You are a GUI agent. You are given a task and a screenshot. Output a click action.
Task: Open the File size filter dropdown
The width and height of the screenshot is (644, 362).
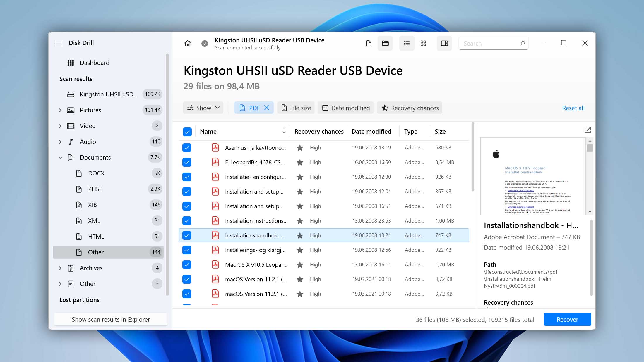point(296,108)
